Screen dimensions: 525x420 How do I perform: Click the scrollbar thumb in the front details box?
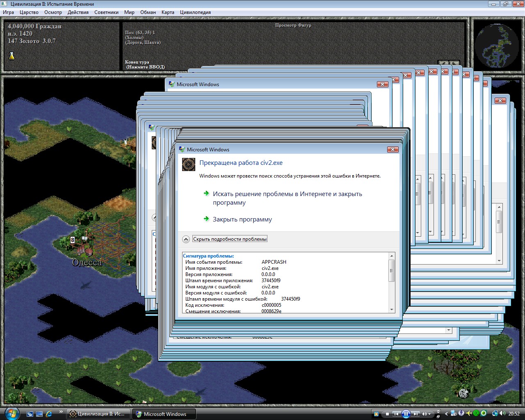pyautogui.click(x=392, y=271)
